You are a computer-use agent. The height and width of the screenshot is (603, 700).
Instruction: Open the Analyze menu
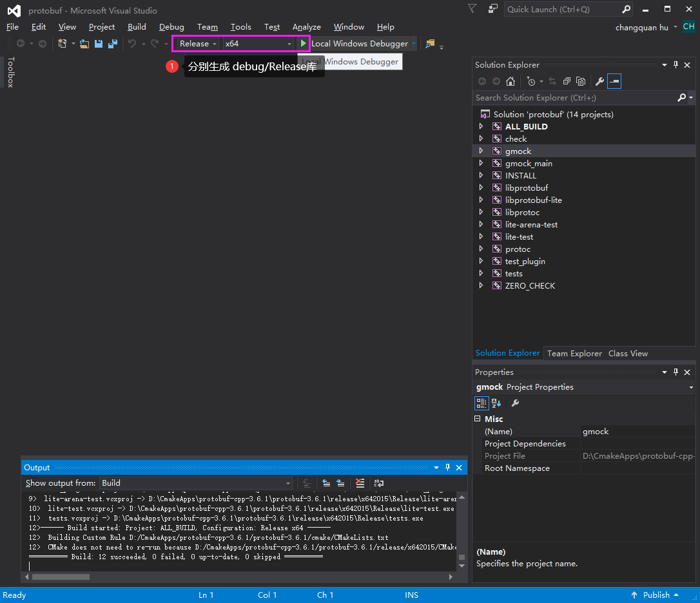[306, 27]
